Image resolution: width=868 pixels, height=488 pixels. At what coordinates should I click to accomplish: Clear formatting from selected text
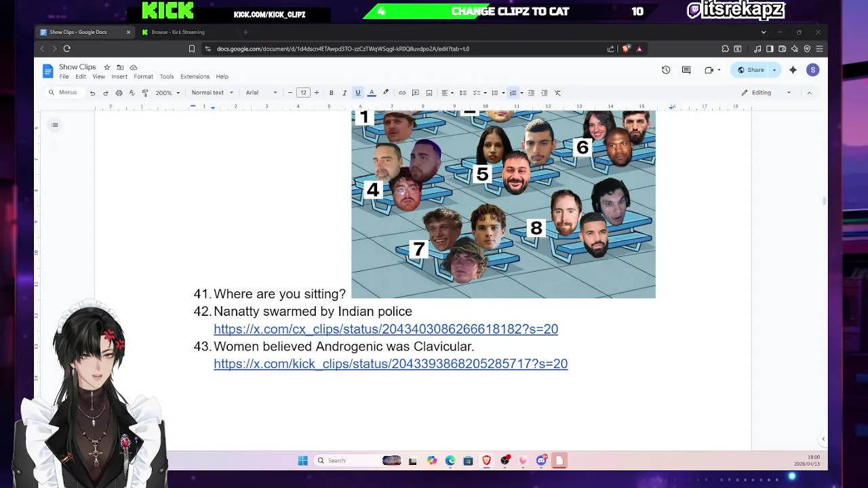coord(557,93)
